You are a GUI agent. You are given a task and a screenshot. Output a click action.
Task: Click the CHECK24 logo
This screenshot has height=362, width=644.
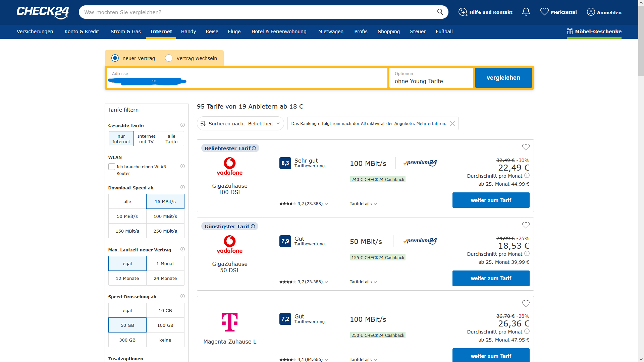click(x=43, y=12)
